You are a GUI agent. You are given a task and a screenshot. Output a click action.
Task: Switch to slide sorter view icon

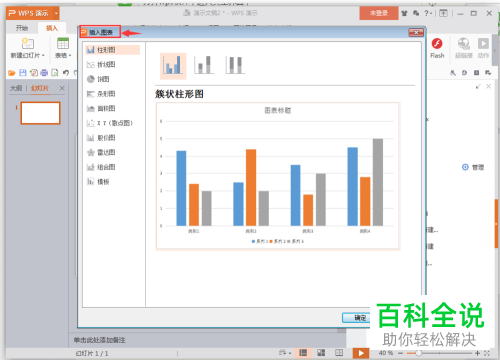[321, 353]
